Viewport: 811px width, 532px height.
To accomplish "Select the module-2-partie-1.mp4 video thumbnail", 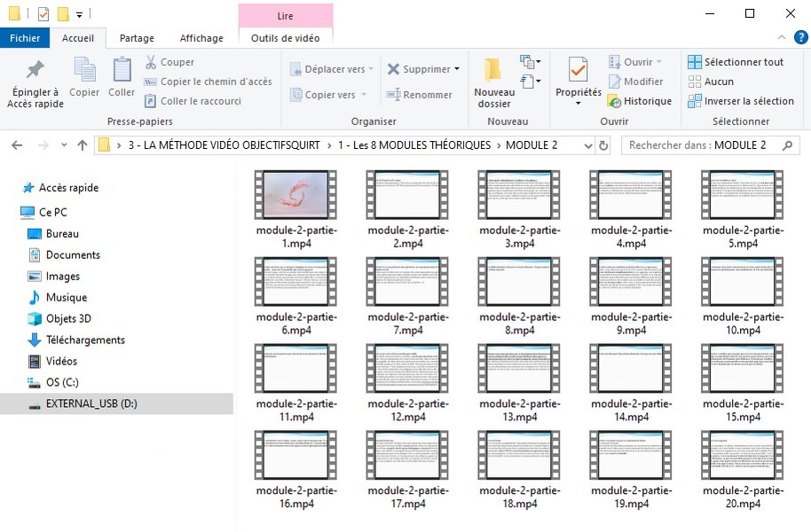I will coord(295,195).
